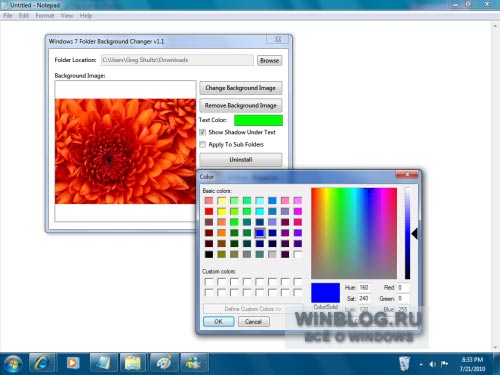Open the Notepad Edit menu
This screenshot has width=500, height=375.
(x=23, y=16)
